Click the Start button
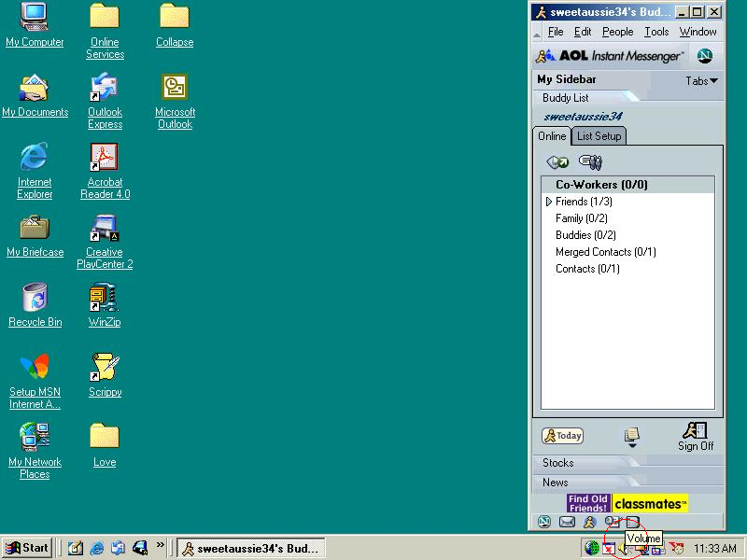Image resolution: width=747 pixels, height=560 pixels. click(x=27, y=548)
